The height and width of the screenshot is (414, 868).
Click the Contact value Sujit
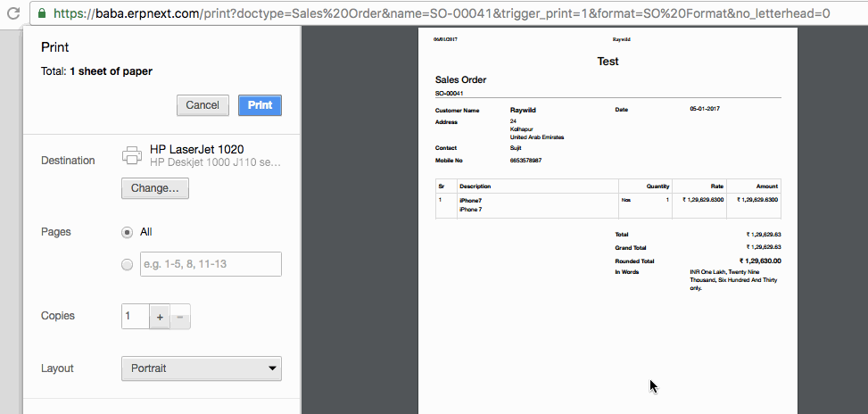coord(516,148)
